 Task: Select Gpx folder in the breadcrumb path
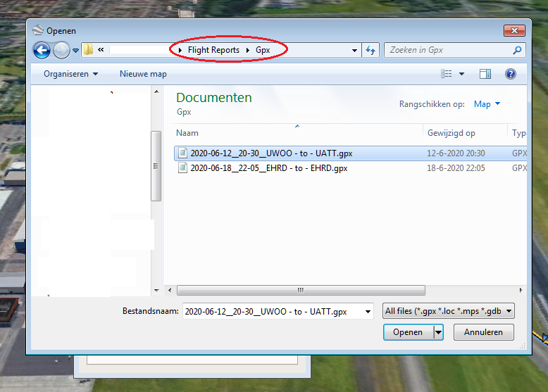point(263,50)
